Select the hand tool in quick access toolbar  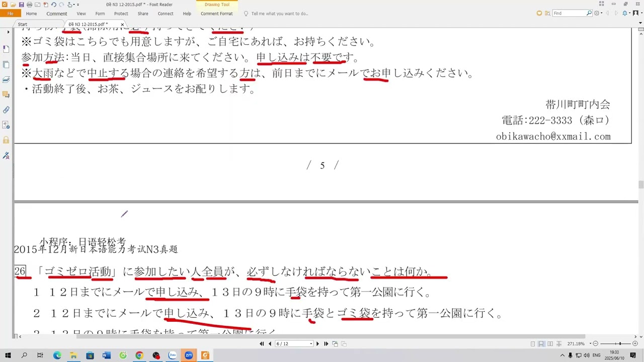click(x=70, y=5)
